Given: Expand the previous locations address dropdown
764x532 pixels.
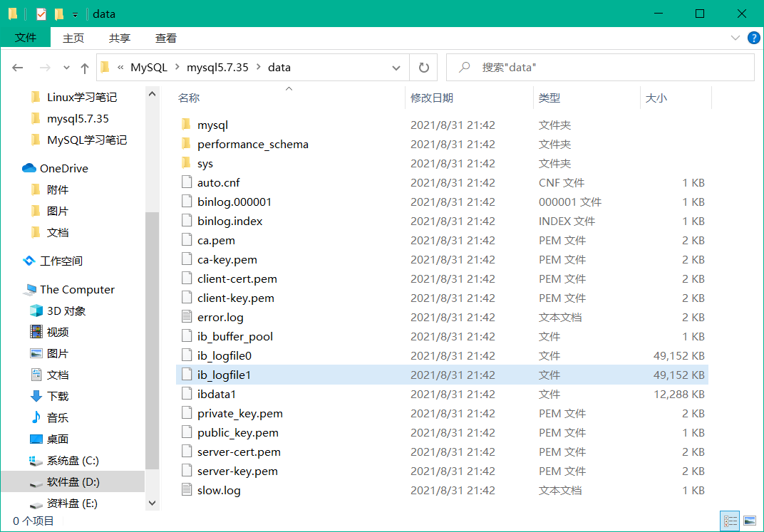Looking at the screenshot, I should click(x=396, y=68).
